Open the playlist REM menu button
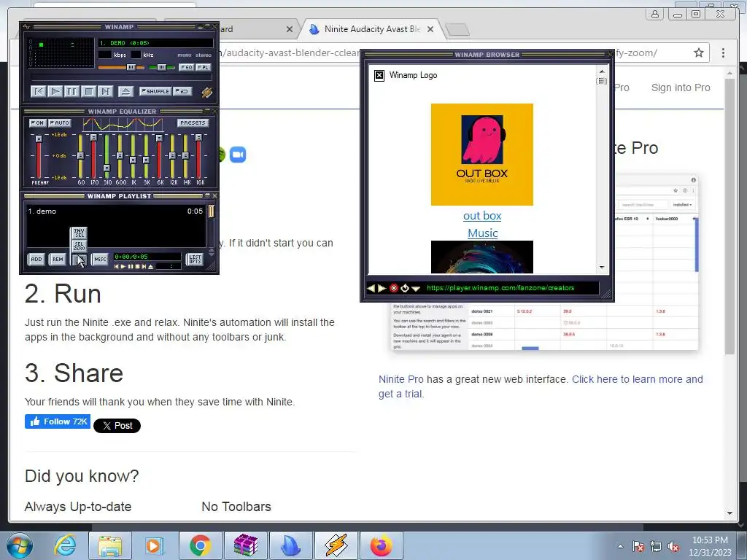747x560 pixels. click(x=58, y=259)
